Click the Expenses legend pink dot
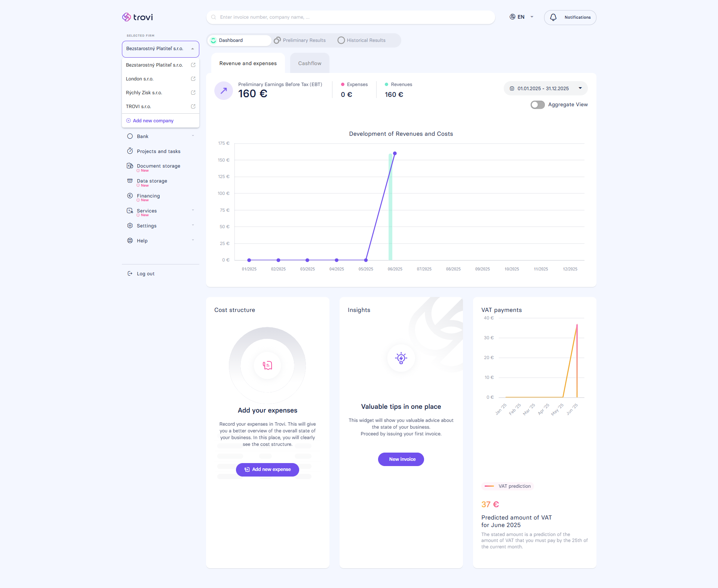The image size is (718, 588). point(343,85)
